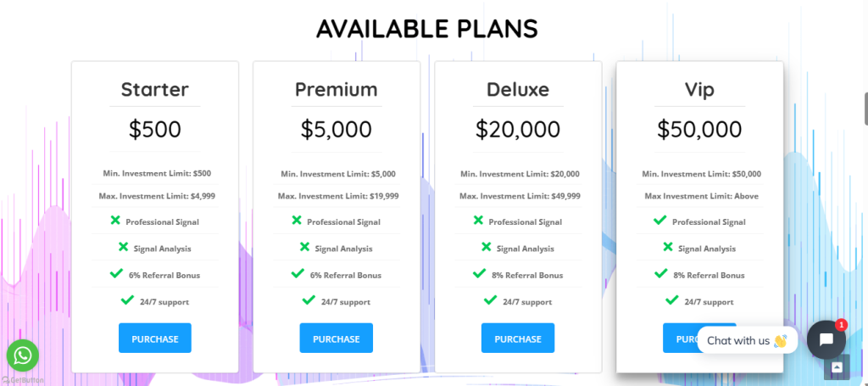This screenshot has width=868, height=386.
Task: Click the checkmark by Deluxe 8% Referral Bonus
Action: 479,273
